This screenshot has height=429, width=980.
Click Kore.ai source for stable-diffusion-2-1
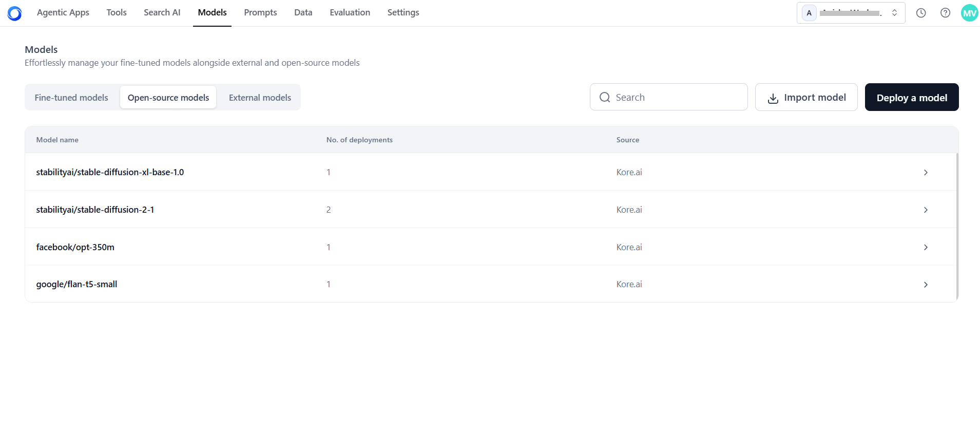629,210
